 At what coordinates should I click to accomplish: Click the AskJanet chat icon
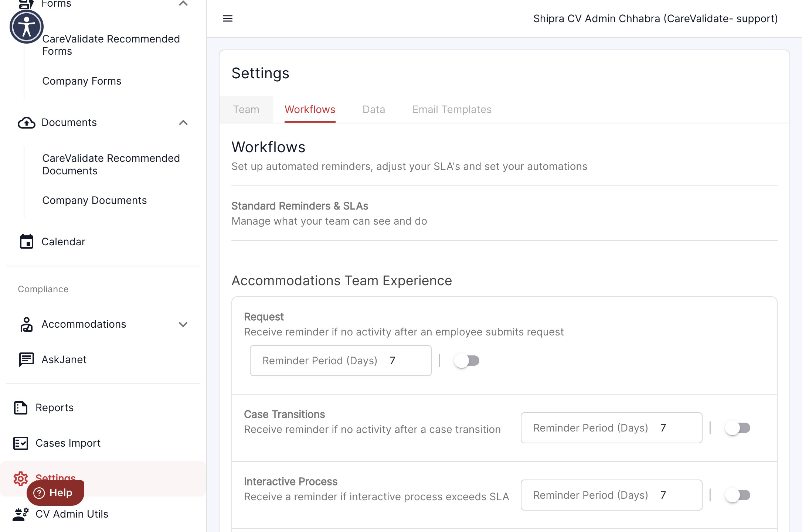(x=27, y=359)
